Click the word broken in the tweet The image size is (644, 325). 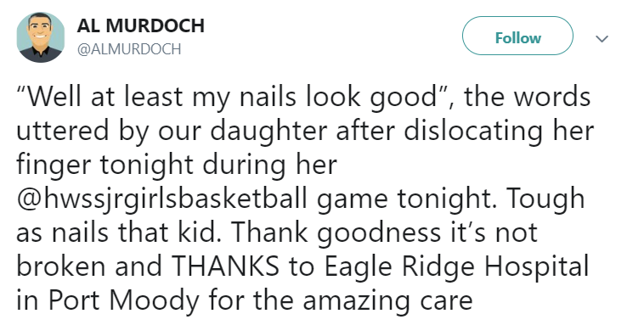click(x=61, y=266)
